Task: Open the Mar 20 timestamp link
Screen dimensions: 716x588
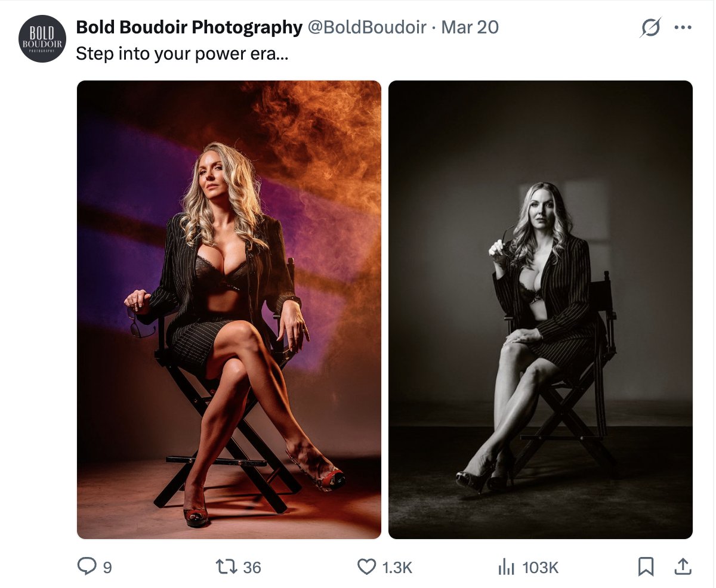Action: click(x=470, y=27)
